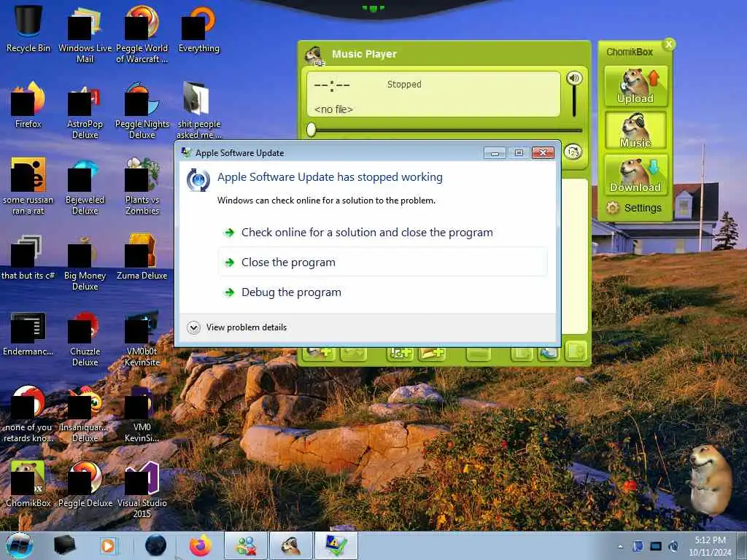Expand View problem details

point(237,327)
